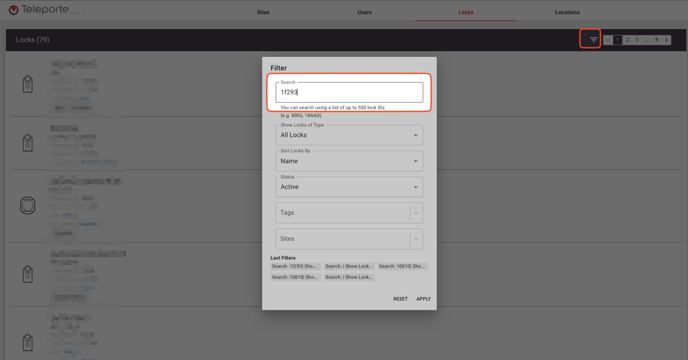
Task: Go to page 3 in pagination
Action: (x=637, y=40)
